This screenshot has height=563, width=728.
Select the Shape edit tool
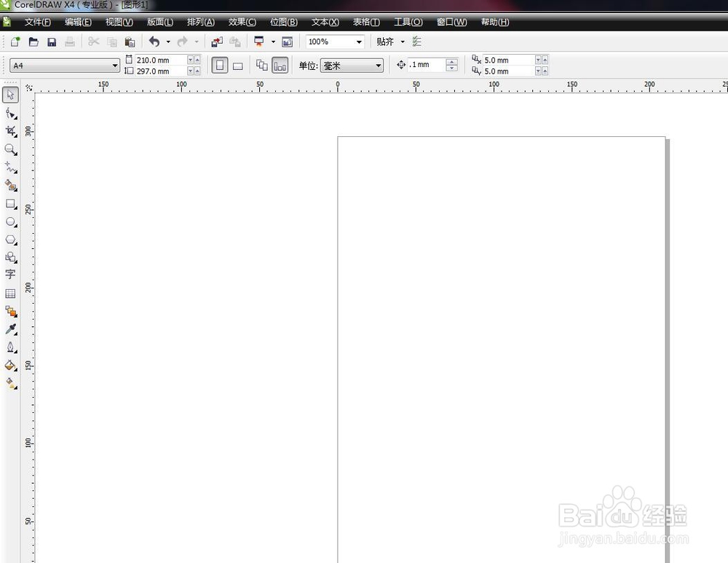click(11, 114)
